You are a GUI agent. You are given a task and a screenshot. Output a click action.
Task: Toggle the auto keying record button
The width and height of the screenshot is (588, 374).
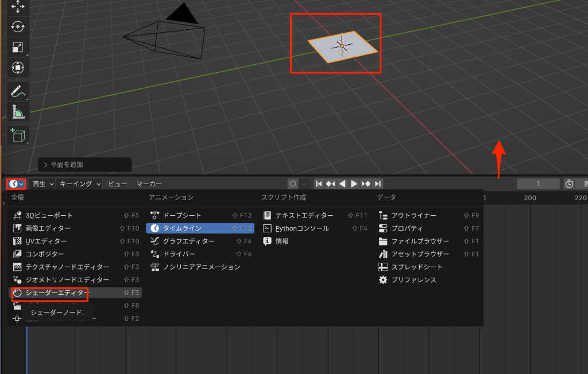[293, 184]
